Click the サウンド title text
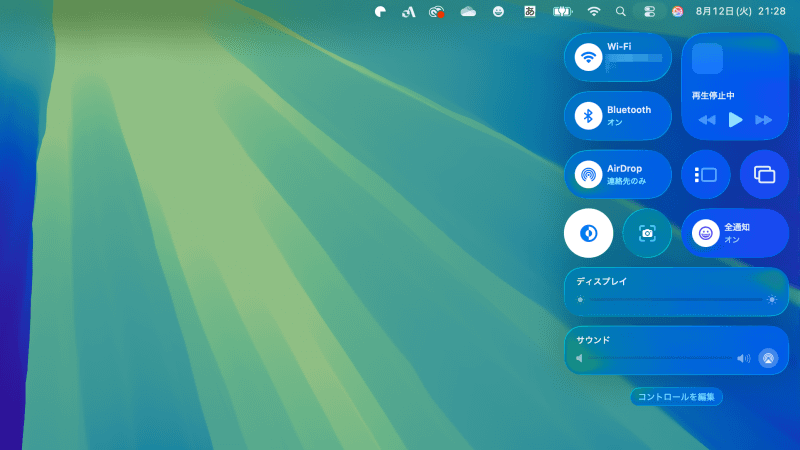Viewport: 800px width, 450px height. pyautogui.click(x=593, y=340)
